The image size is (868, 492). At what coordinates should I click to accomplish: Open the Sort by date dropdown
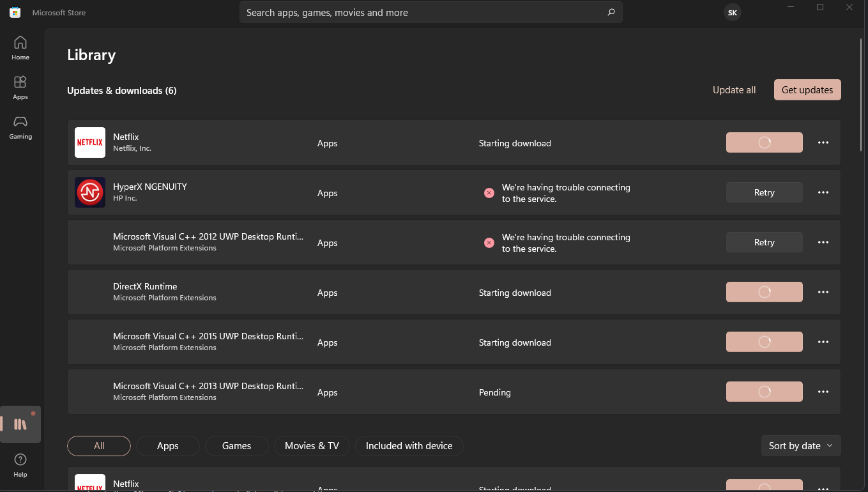(x=801, y=446)
